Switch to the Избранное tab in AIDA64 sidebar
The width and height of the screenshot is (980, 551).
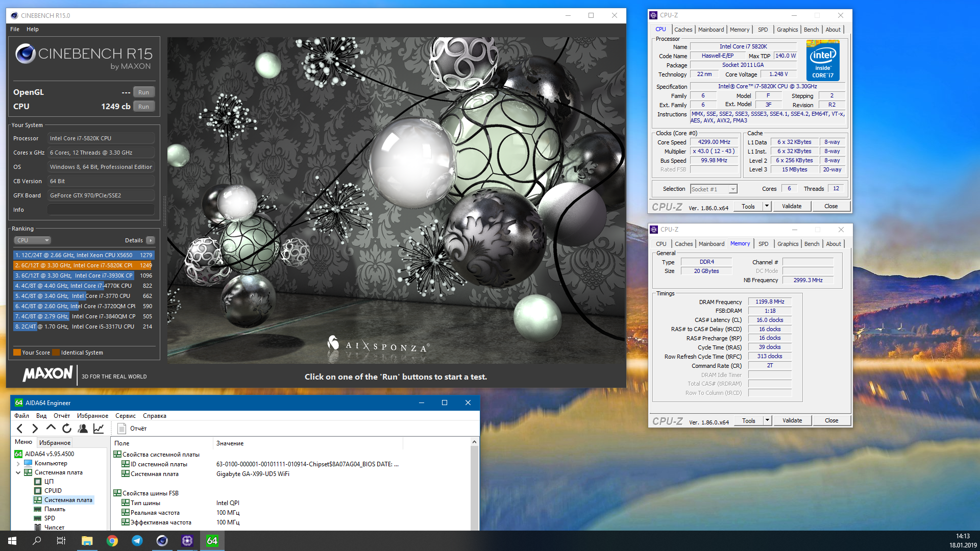[x=55, y=442]
